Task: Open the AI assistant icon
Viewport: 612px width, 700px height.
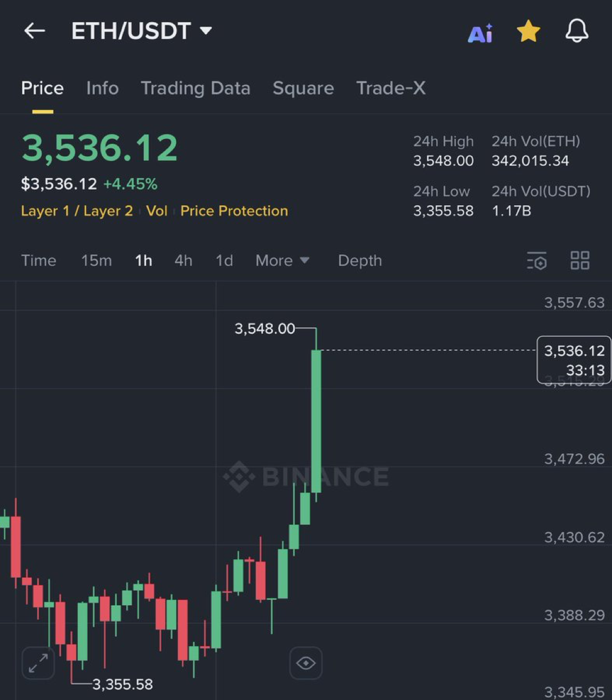Action: click(x=480, y=33)
